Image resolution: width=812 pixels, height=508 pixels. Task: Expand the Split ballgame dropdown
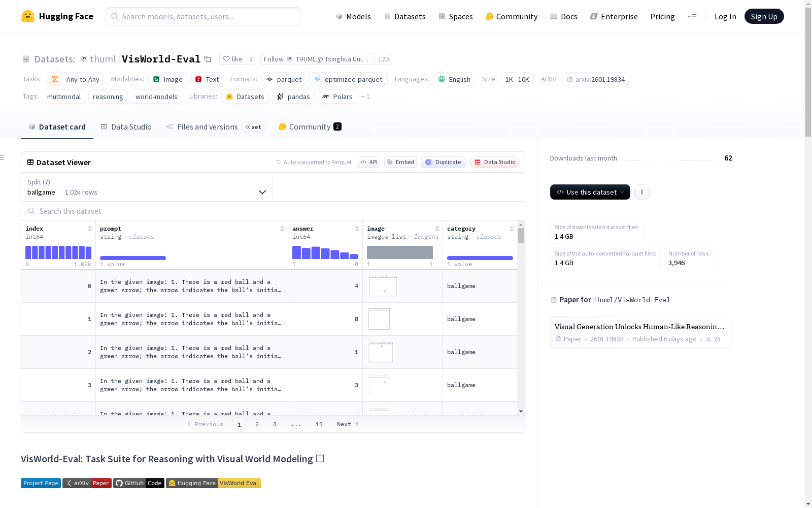point(147,187)
